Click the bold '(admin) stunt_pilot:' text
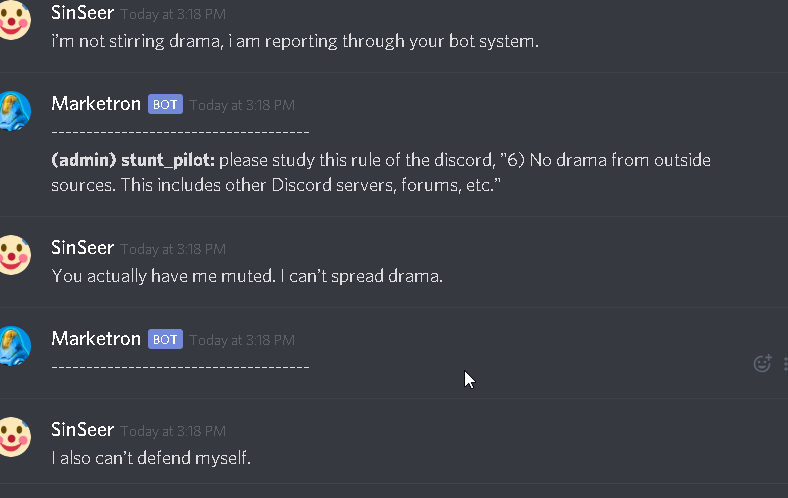Screen dimensions: 788x498 [x=133, y=160]
